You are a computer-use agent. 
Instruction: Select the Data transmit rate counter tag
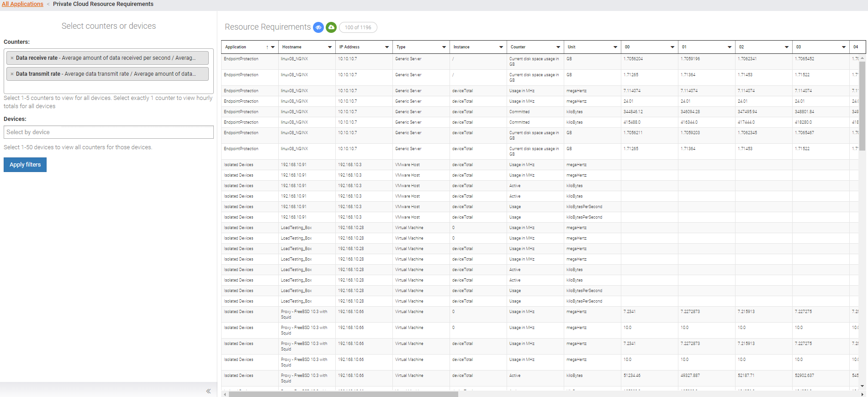tap(108, 74)
